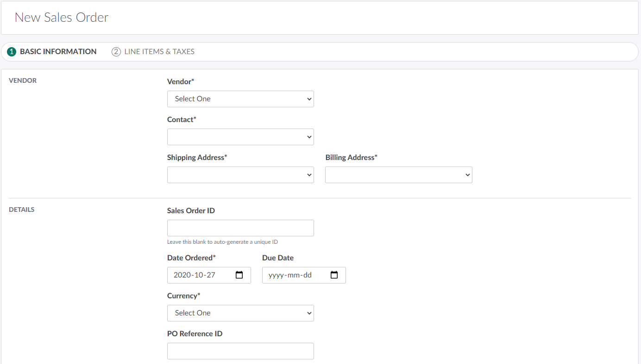Click the step 2 circle icon
641x364 pixels.
click(116, 52)
